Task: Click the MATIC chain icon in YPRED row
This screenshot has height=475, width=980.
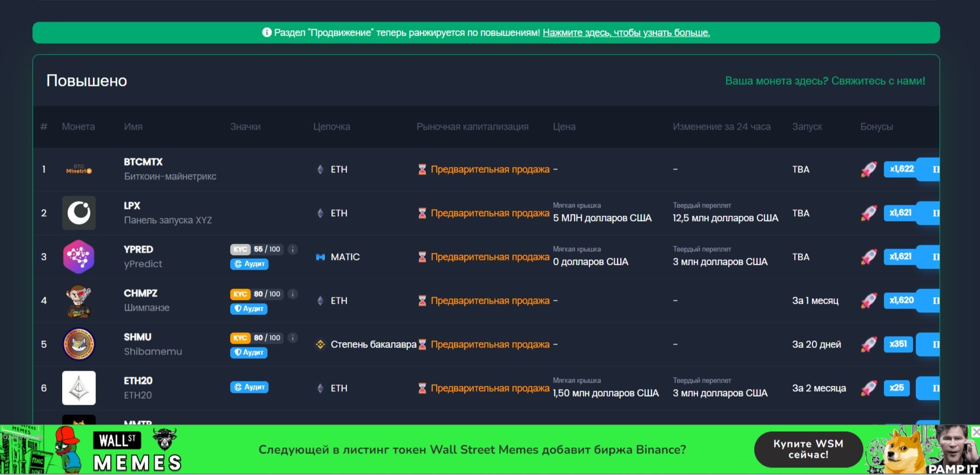Action: [320, 257]
